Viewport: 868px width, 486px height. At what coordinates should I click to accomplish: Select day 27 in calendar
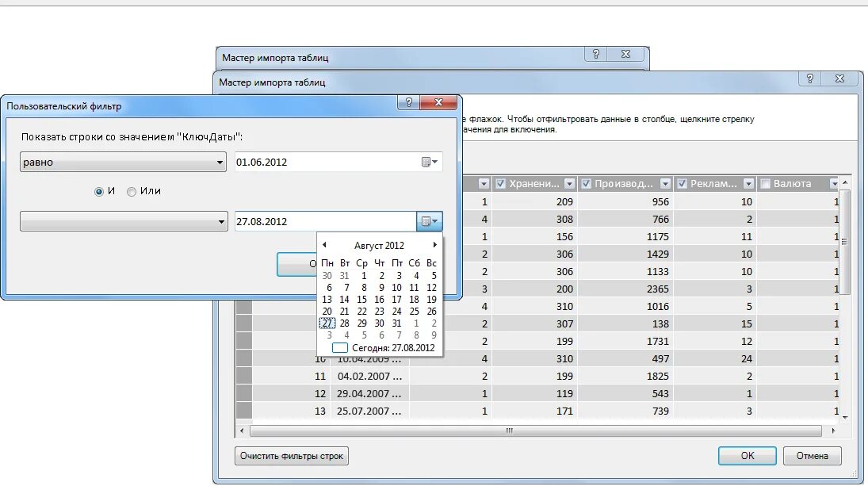tap(327, 323)
